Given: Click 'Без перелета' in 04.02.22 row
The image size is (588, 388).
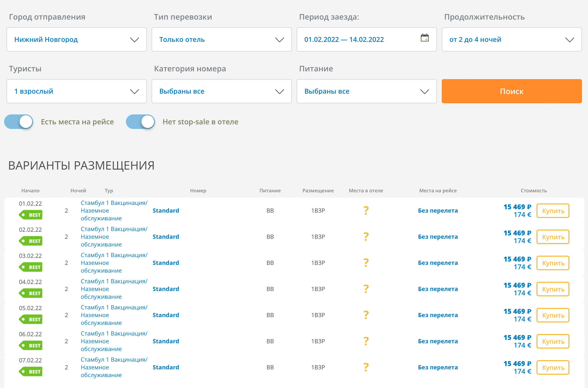Looking at the screenshot, I should point(438,289).
